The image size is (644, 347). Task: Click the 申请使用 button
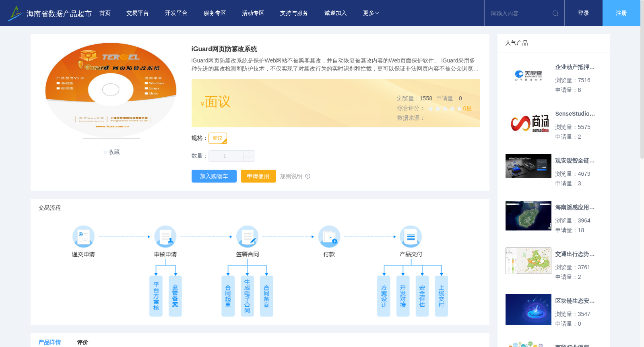[258, 176]
